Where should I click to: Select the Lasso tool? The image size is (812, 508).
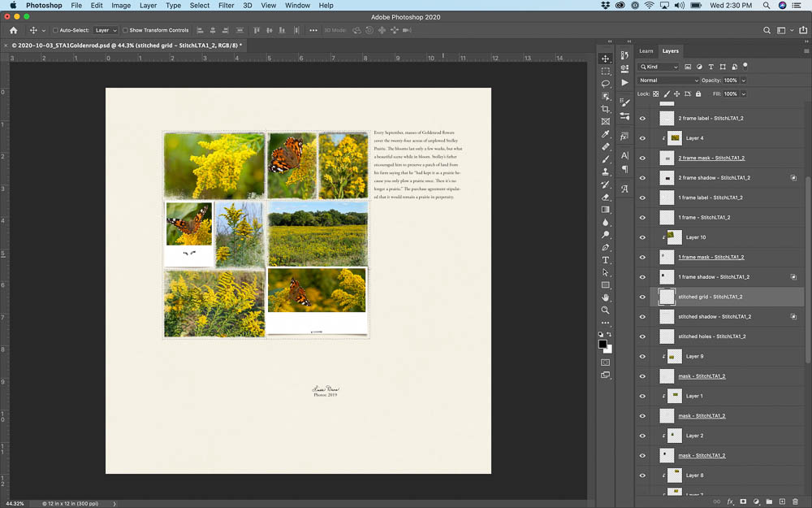click(x=605, y=84)
